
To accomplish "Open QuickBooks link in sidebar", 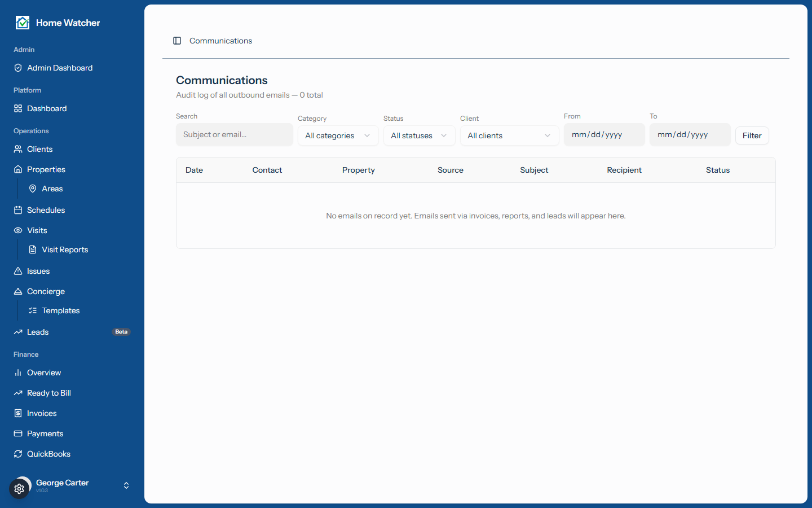I will pyautogui.click(x=72, y=454).
